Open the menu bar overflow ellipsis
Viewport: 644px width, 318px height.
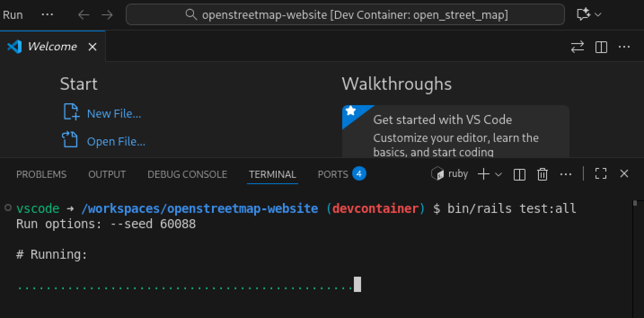(x=47, y=14)
